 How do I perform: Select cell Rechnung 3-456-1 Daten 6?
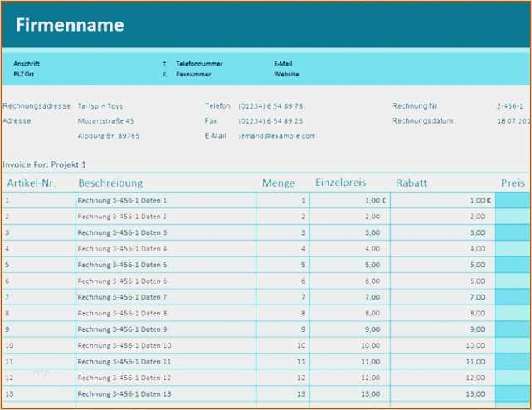[166, 281]
